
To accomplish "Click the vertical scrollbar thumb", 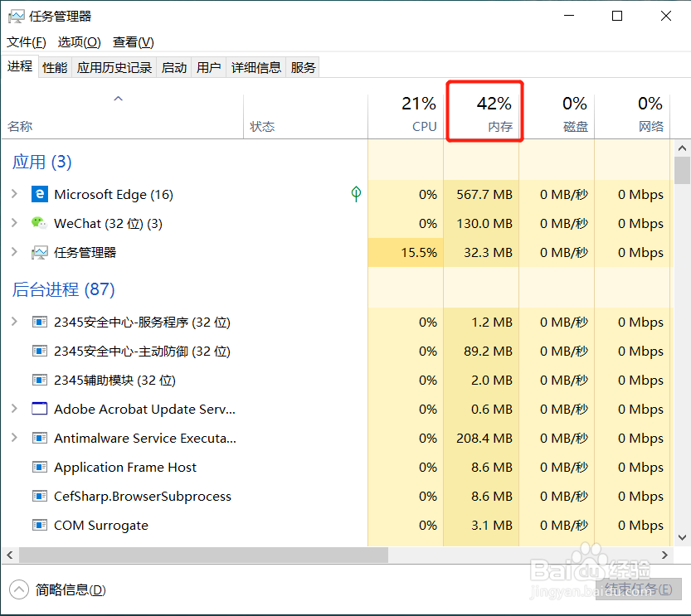I will pos(682,171).
